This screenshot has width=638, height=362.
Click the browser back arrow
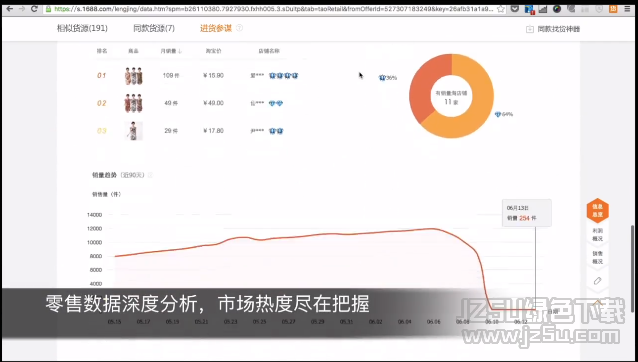[x=10, y=9]
